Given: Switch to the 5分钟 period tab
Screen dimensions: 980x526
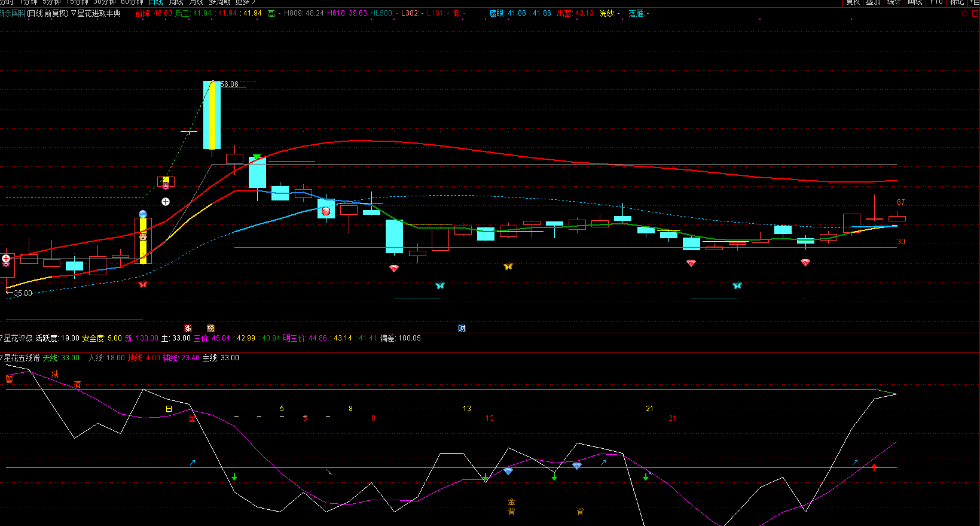Looking at the screenshot, I should coord(52,2).
